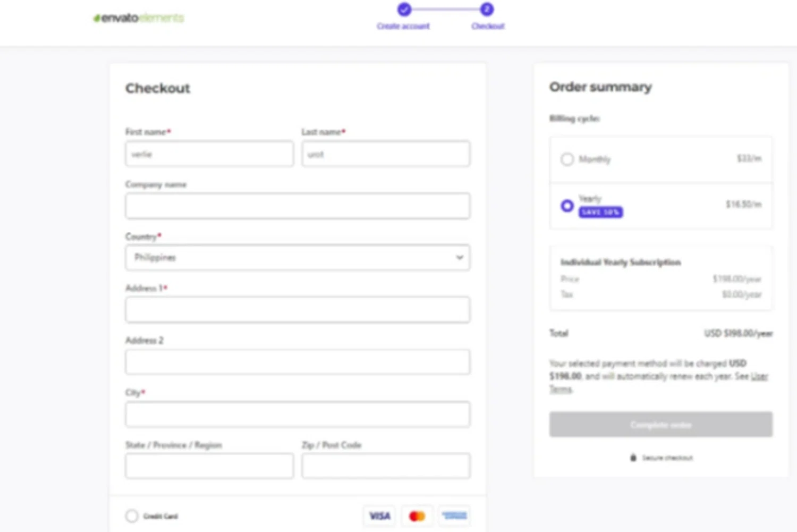Click the Envato Elements logo
The height and width of the screenshot is (532, 797).
pyautogui.click(x=139, y=18)
